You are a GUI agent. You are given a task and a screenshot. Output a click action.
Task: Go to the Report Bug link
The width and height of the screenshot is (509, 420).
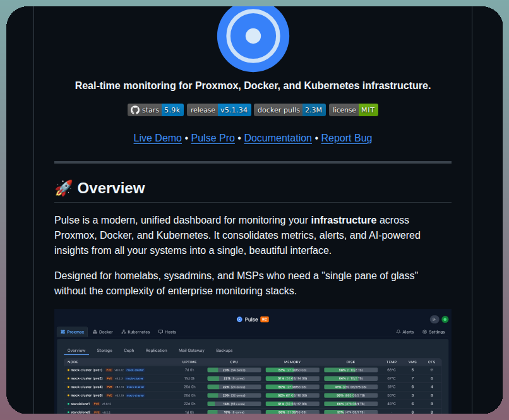coord(346,138)
